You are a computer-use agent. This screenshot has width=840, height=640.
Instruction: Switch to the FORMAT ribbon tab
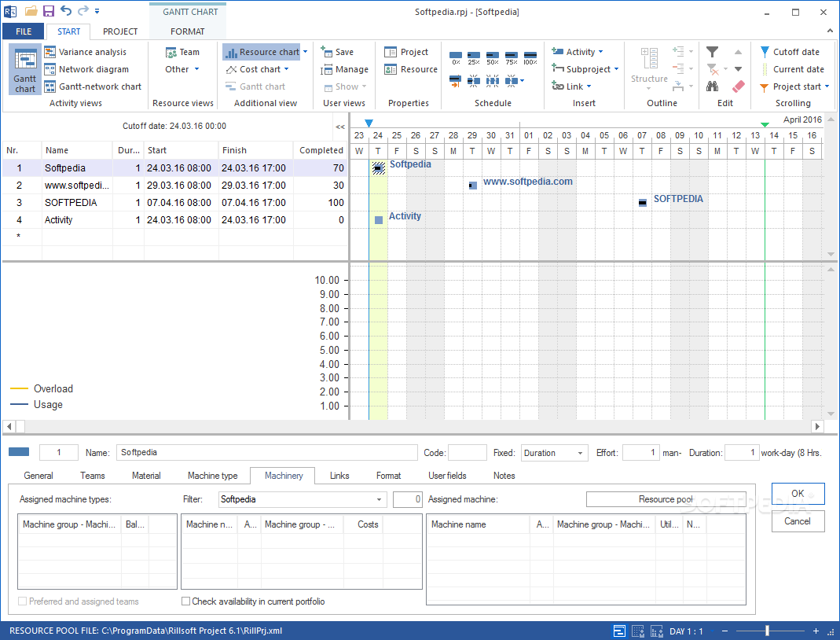click(188, 31)
